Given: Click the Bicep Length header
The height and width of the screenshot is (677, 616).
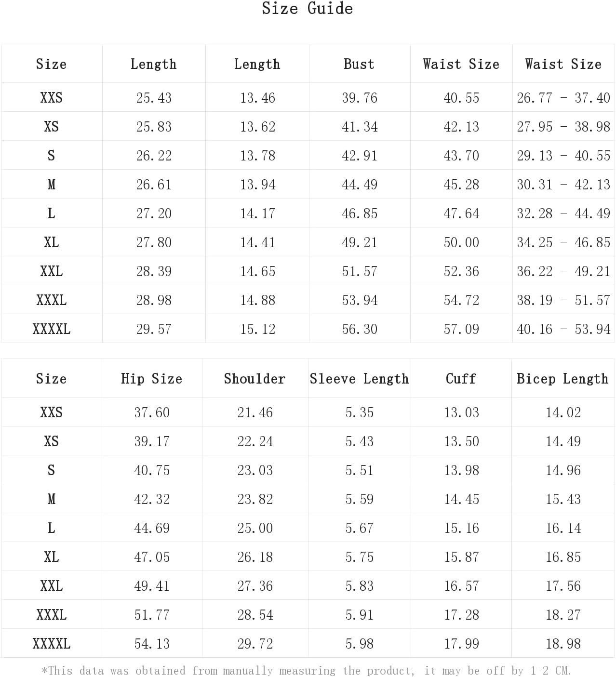Looking at the screenshot, I should click(x=562, y=379).
